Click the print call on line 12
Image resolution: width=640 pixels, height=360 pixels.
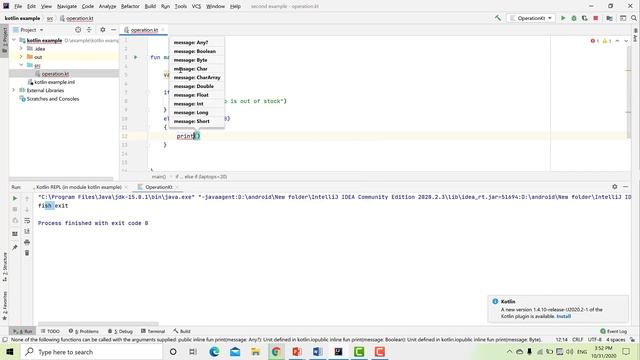tap(185, 136)
